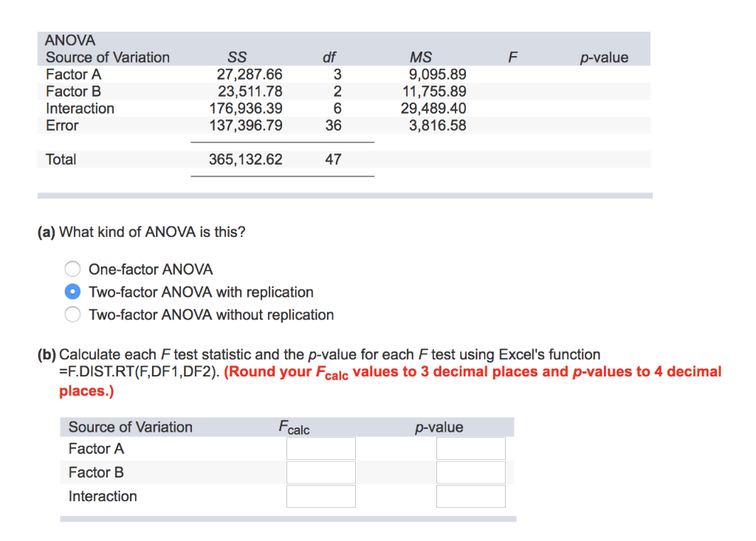Click the Factor B label in answer table

click(96, 472)
